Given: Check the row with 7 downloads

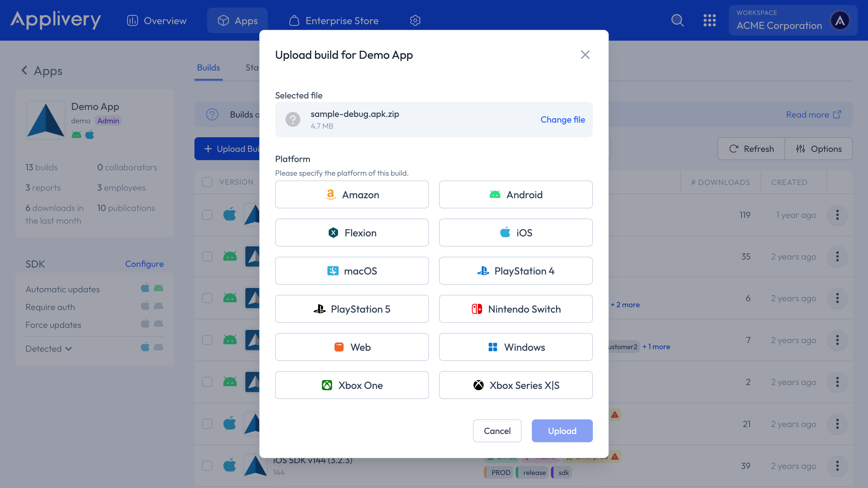Looking at the screenshot, I should tap(207, 340).
